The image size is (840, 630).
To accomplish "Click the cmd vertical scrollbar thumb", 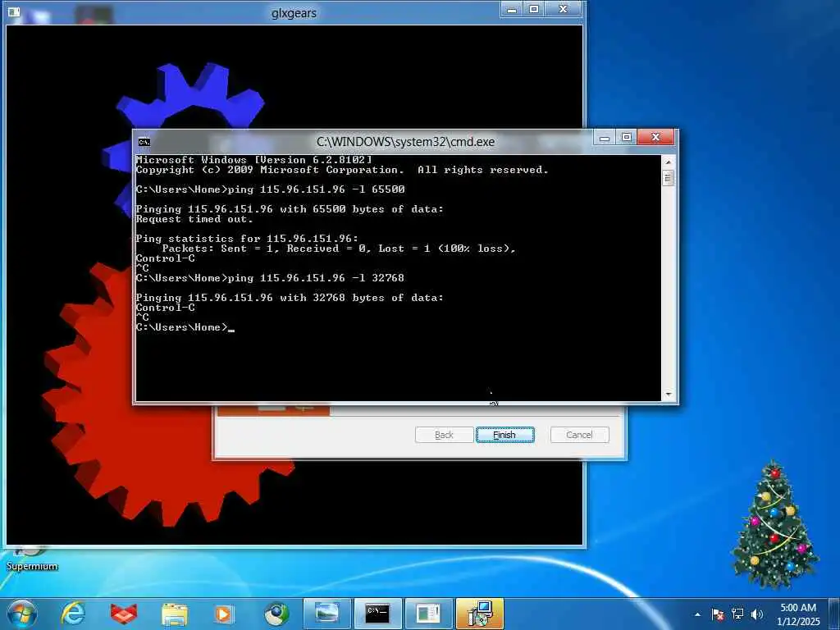I will (668, 178).
